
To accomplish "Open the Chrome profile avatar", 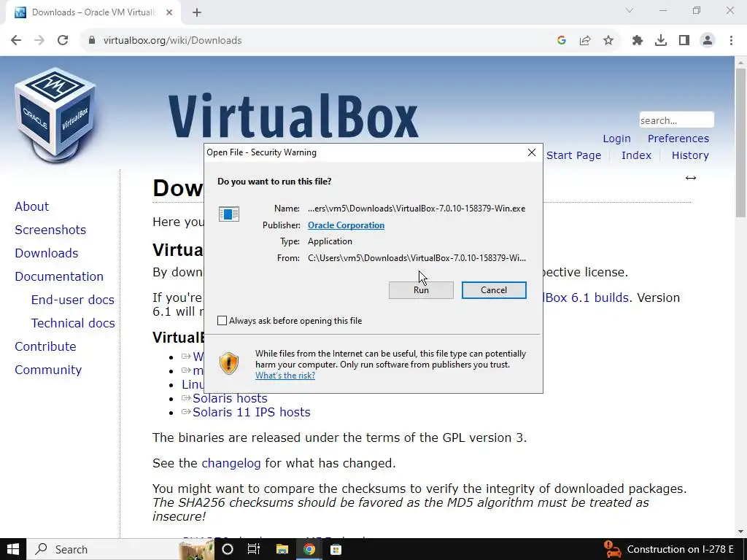I will pyautogui.click(x=708, y=41).
